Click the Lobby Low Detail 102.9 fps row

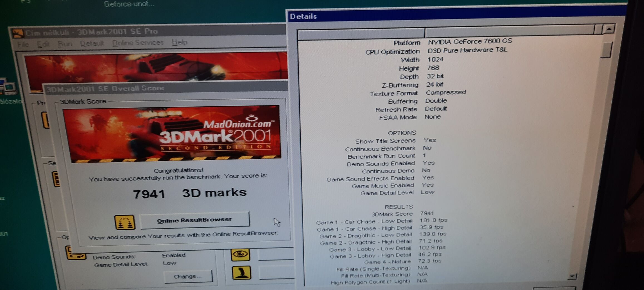coord(387,249)
